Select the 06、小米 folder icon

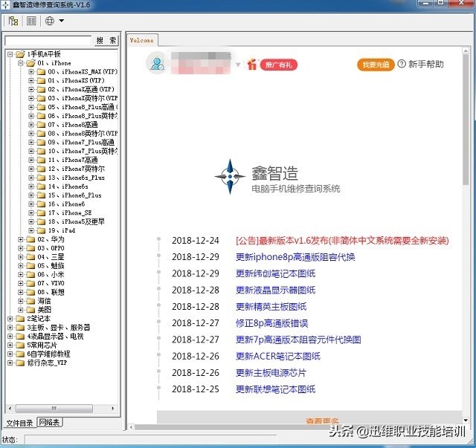pyautogui.click(x=30, y=274)
